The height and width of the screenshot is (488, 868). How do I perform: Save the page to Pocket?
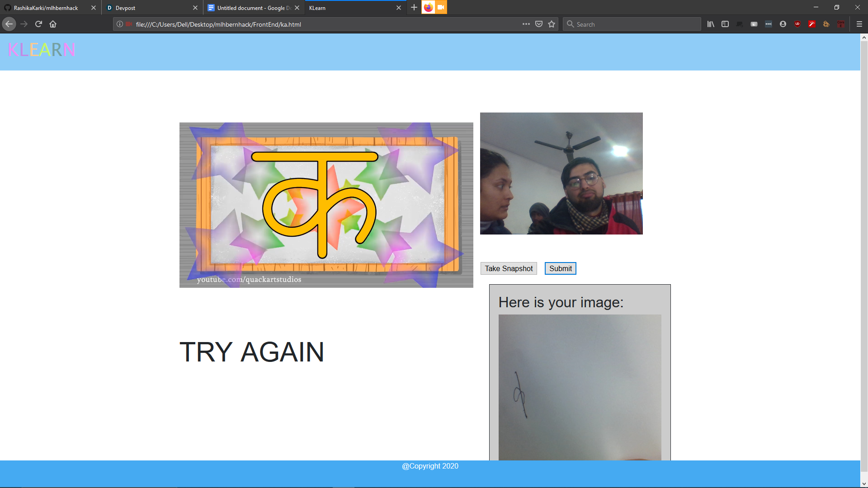[539, 24]
